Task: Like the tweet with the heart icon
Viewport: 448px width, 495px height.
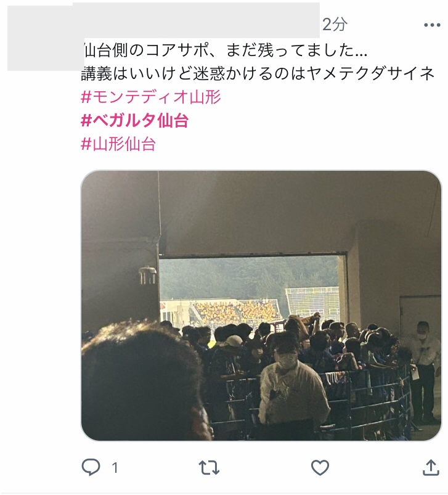Action: (320, 467)
